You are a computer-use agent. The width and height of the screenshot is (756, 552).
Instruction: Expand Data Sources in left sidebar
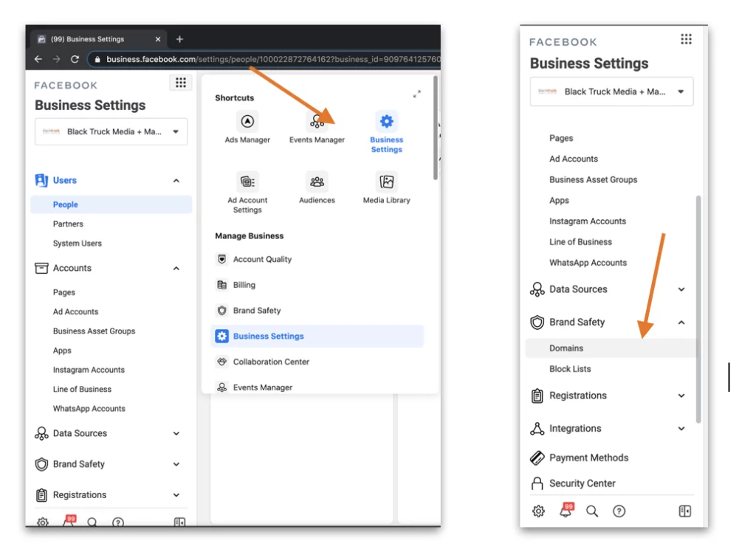tap(176, 433)
